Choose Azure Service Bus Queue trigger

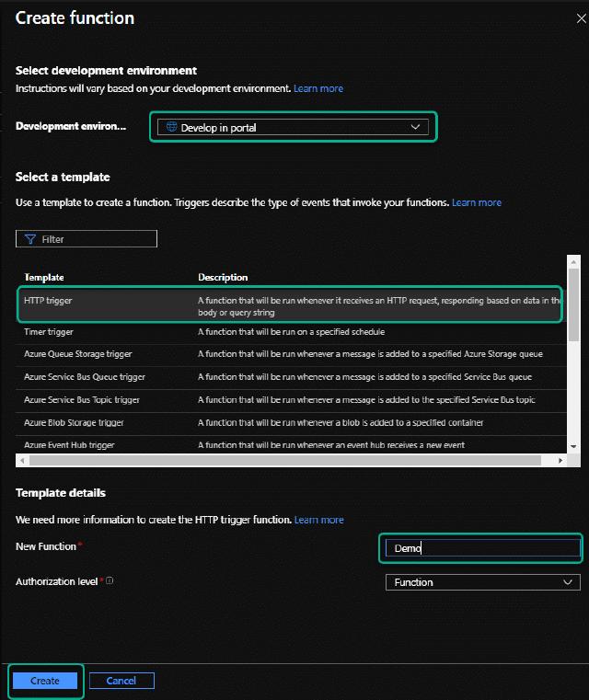85,377
